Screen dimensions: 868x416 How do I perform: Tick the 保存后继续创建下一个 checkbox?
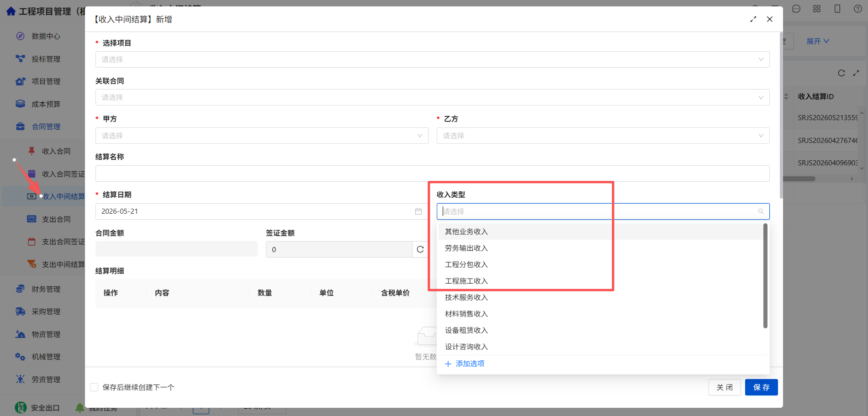tap(94, 387)
